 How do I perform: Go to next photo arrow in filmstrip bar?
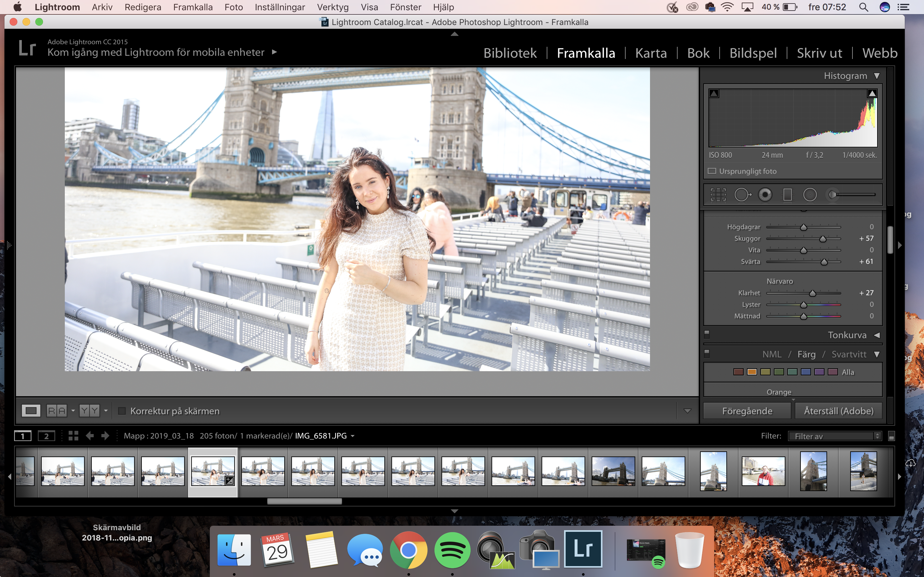[105, 436]
